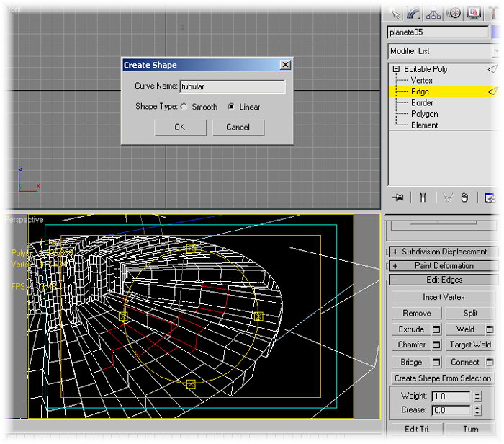
Task: Open the Motion panel tab
Action: (454, 12)
